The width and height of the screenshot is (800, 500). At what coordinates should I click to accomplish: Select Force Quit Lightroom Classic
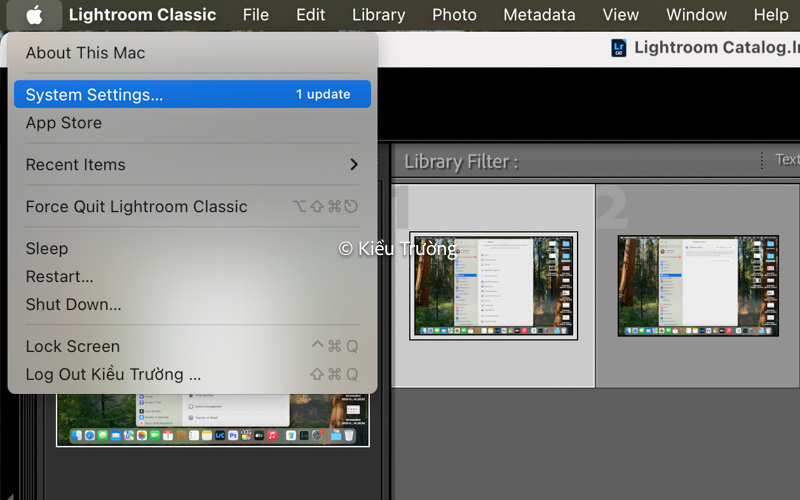point(192,207)
